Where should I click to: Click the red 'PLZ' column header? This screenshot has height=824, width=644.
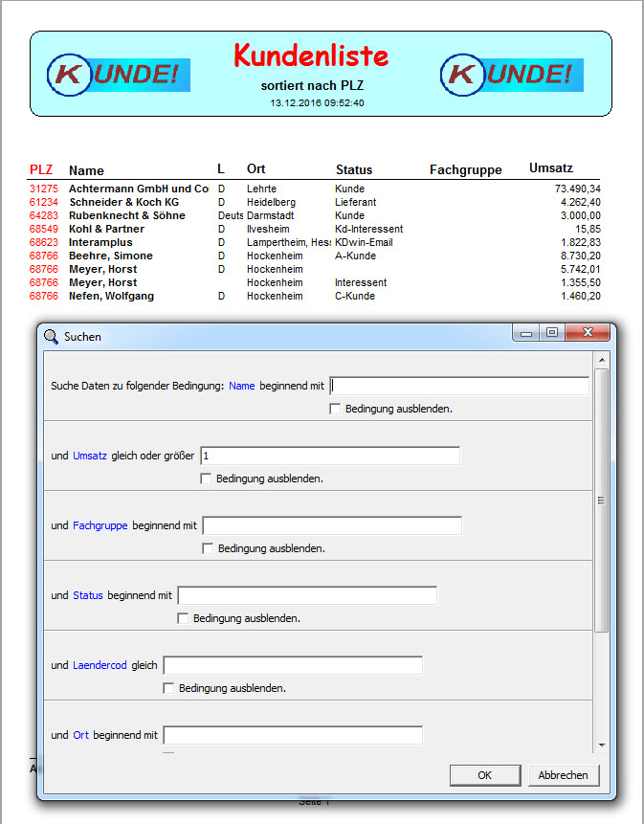[x=41, y=169]
